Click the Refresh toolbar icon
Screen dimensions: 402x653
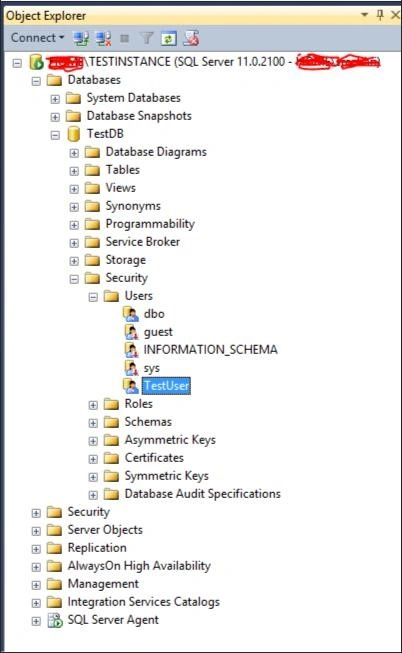pos(168,39)
